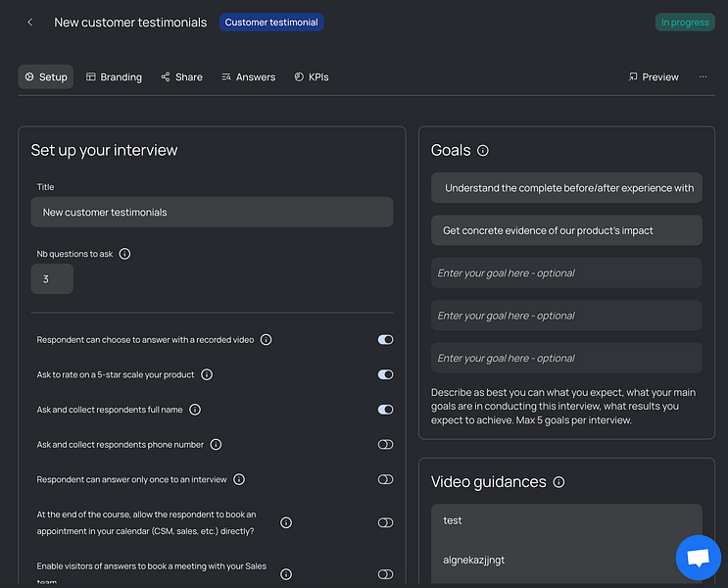Image resolution: width=728 pixels, height=588 pixels.
Task: Disable recorded video answer toggle
Action: (385, 340)
